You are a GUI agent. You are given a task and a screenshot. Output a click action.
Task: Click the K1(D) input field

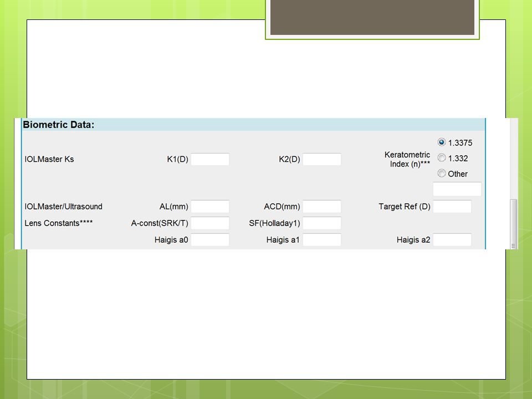(x=210, y=159)
